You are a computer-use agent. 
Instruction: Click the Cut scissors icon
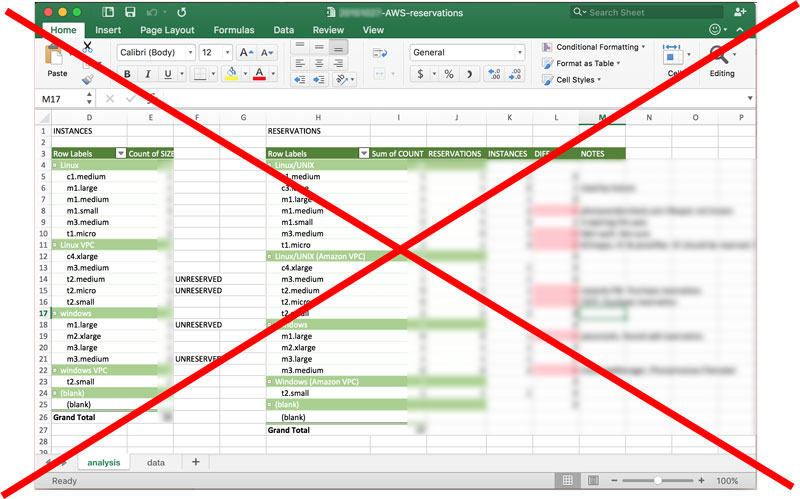tap(87, 47)
